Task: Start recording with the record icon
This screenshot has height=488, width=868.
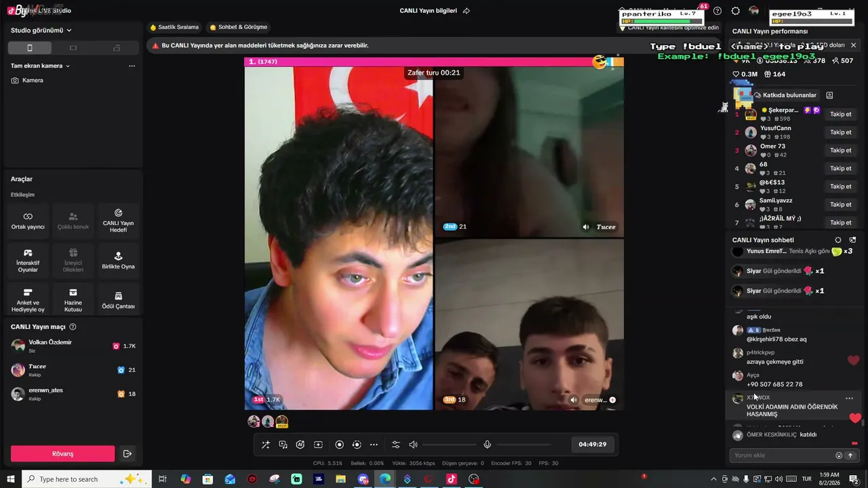Action: [x=340, y=445]
